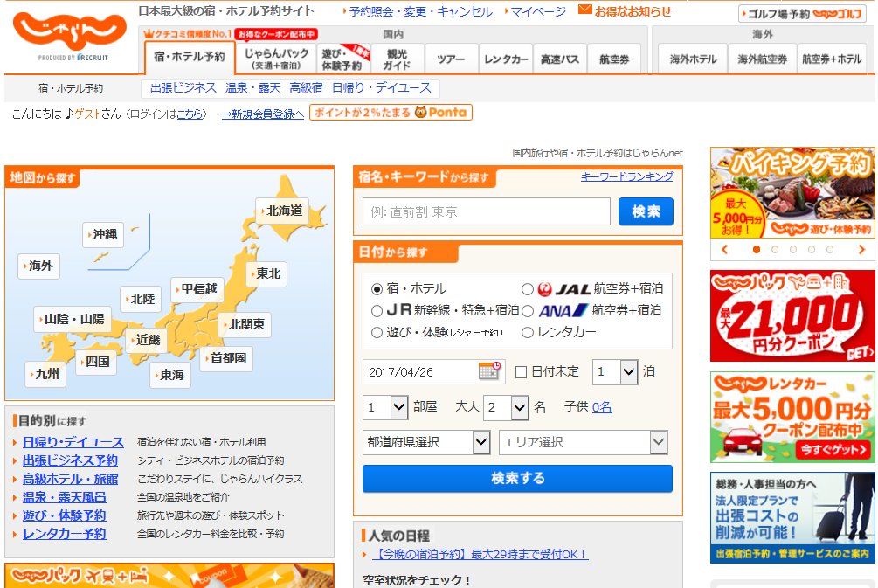The image size is (878, 588).
Task: Check the 日付未定 checkbox
Action: coord(521,372)
